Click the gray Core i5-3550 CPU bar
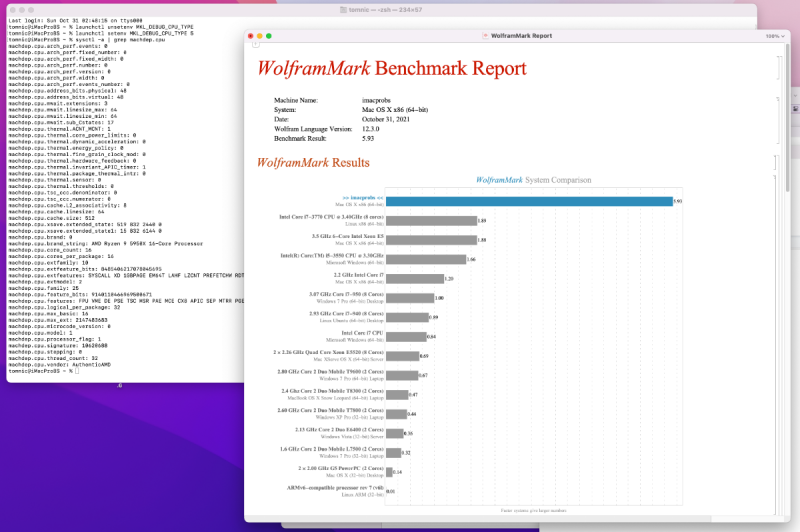Screen dimensions: 800x532 click(426, 259)
